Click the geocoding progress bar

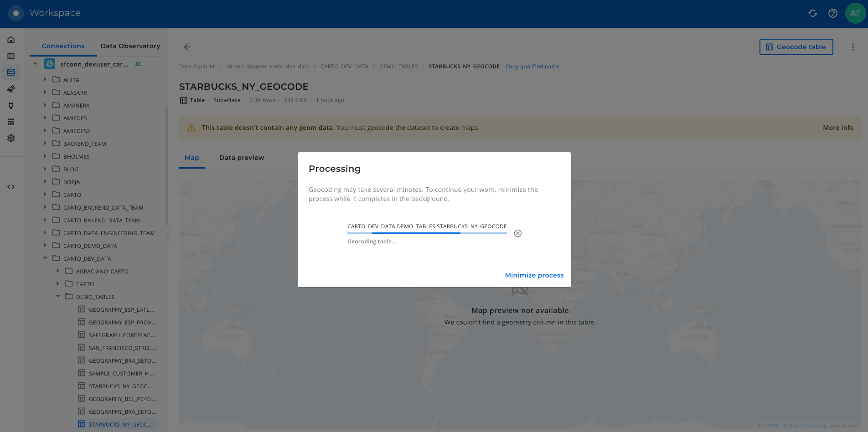point(427,233)
